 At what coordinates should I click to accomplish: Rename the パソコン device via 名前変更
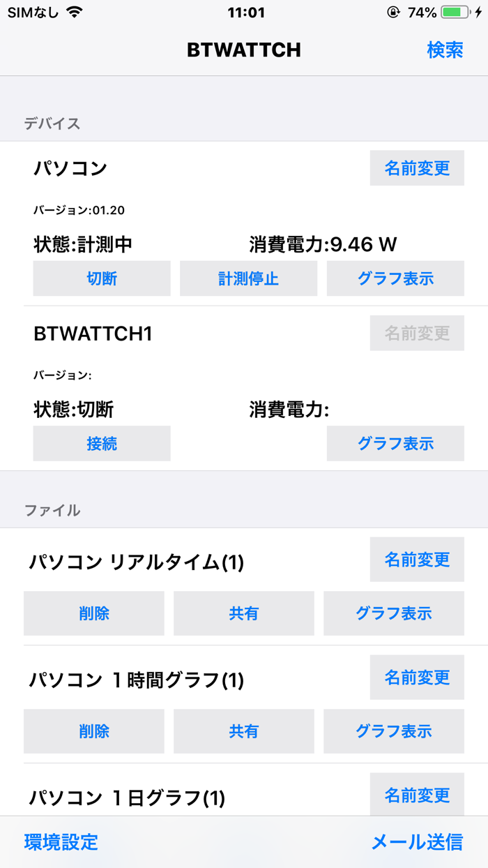coord(416,167)
